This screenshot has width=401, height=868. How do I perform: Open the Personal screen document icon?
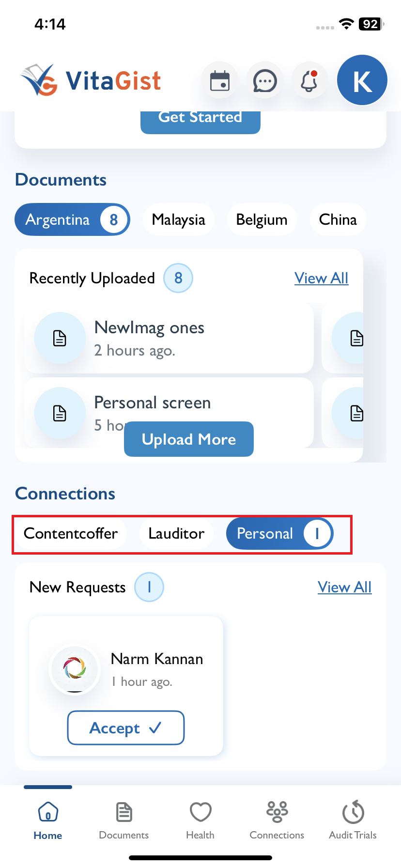click(60, 413)
